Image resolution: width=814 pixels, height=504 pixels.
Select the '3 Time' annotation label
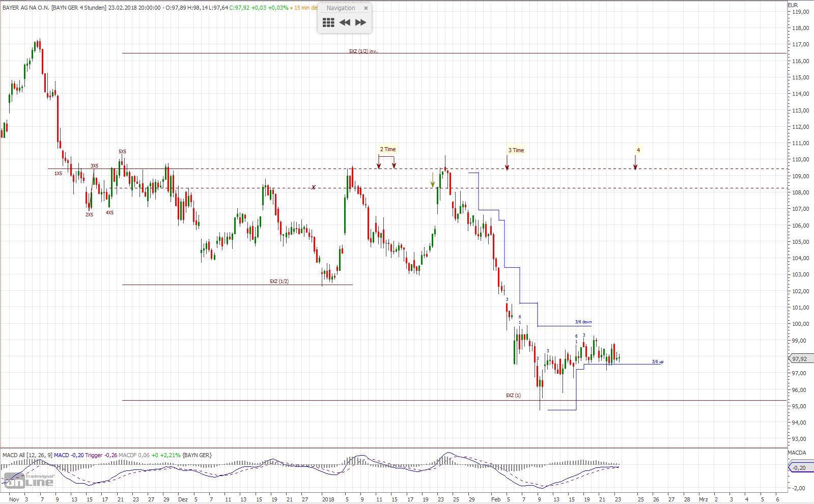516,150
